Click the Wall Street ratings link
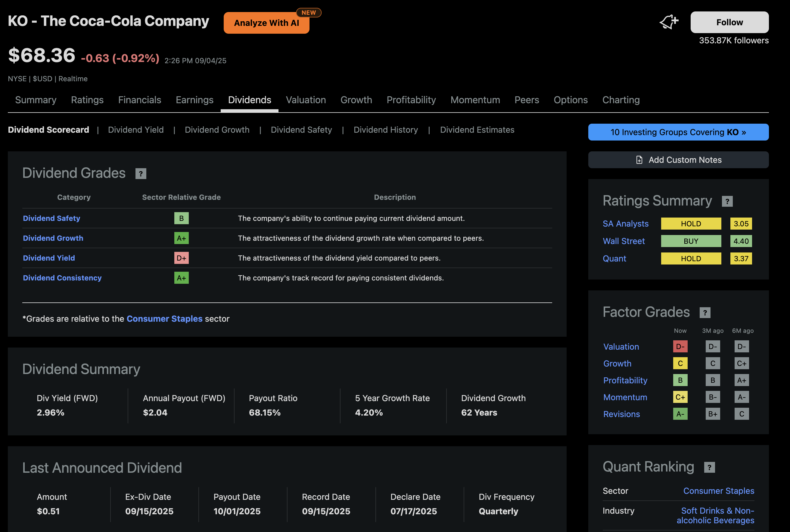The height and width of the screenshot is (532, 790). tap(623, 241)
